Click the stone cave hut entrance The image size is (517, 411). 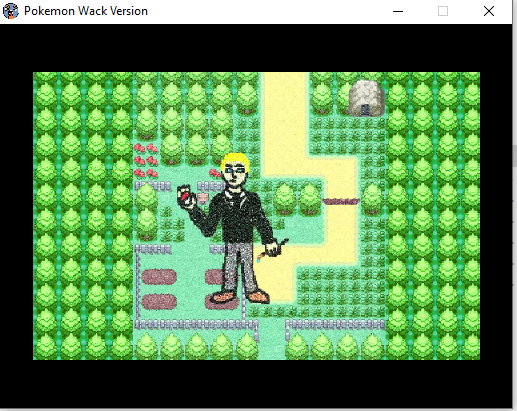pos(365,110)
